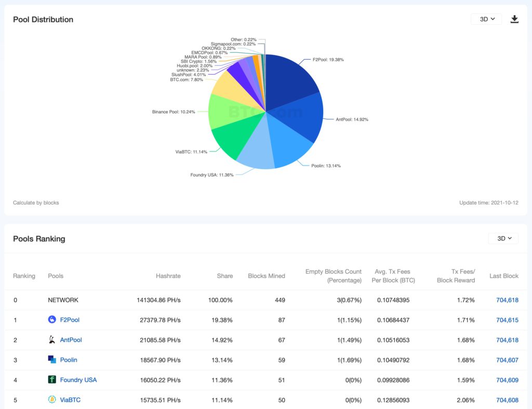Image resolution: width=532 pixels, height=409 pixels.
Task: Click the ViaBTC logo icon
Action: click(52, 400)
